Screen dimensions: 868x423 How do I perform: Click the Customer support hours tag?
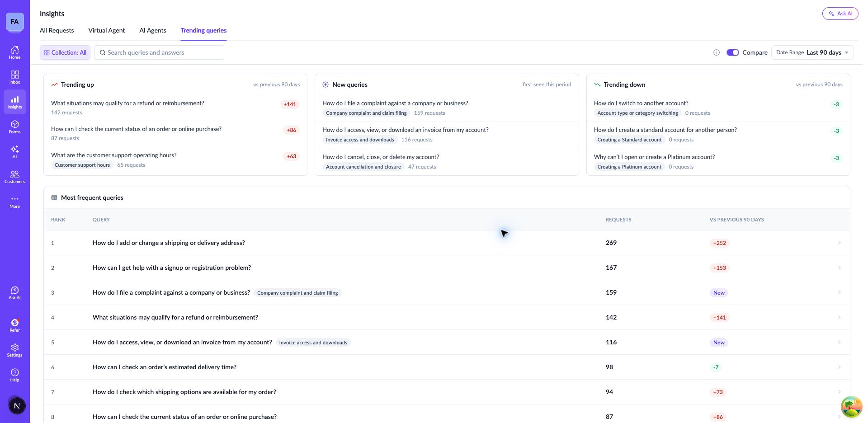pos(82,165)
